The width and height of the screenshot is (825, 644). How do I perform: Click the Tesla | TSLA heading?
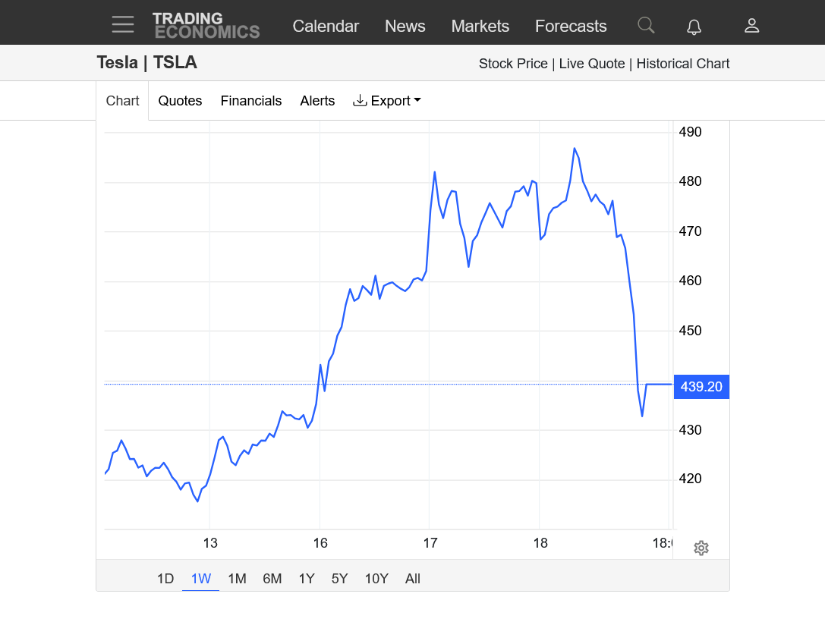tap(146, 62)
